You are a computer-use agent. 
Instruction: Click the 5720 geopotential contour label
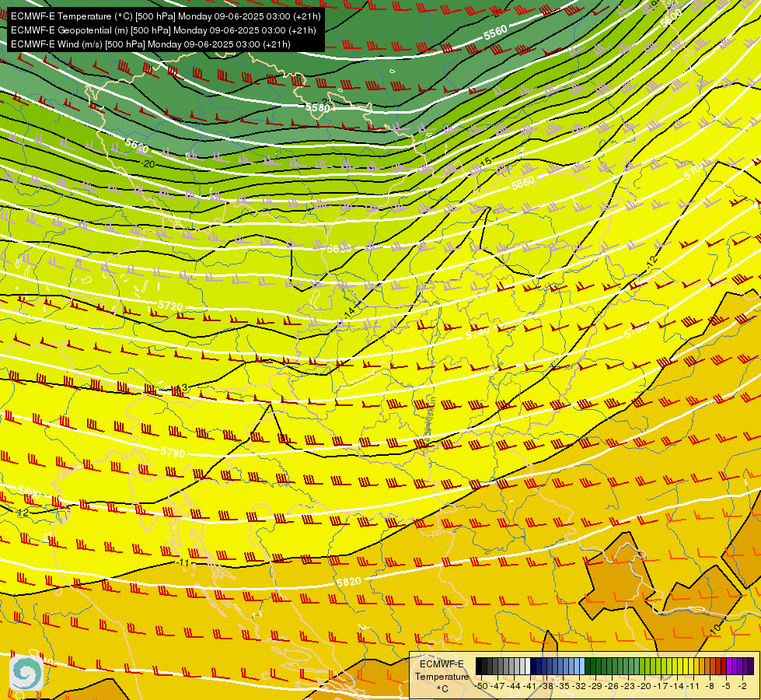[170, 306]
